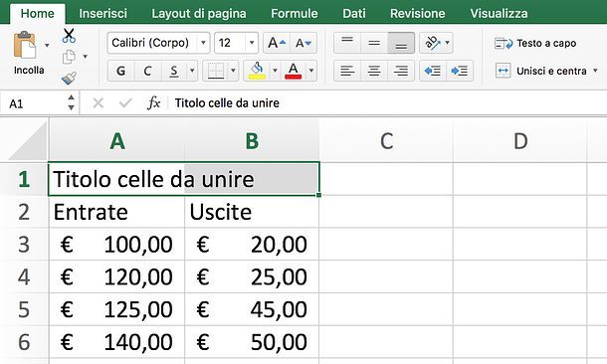Image resolution: width=607 pixels, height=364 pixels.
Task: Open the borders dropdown arrow
Action: click(233, 71)
